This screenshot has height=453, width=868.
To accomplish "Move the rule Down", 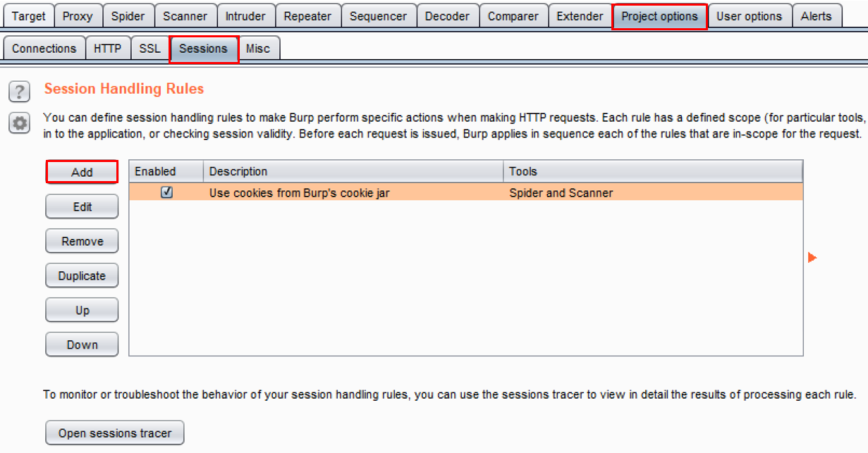I will (82, 345).
